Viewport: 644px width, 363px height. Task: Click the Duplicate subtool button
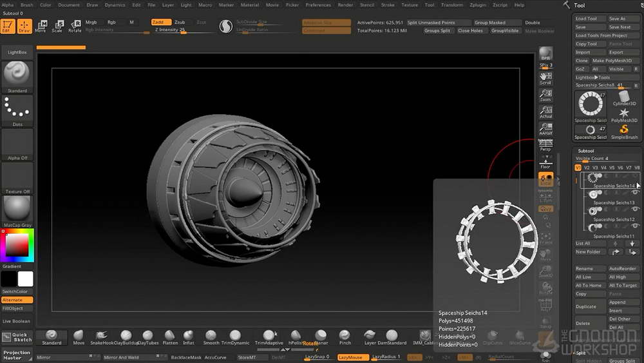(x=590, y=307)
